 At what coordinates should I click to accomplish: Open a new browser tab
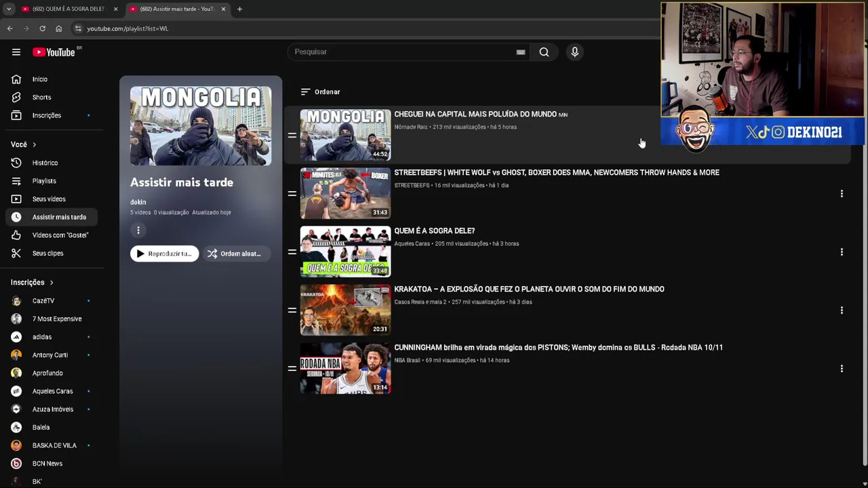pyautogui.click(x=239, y=9)
